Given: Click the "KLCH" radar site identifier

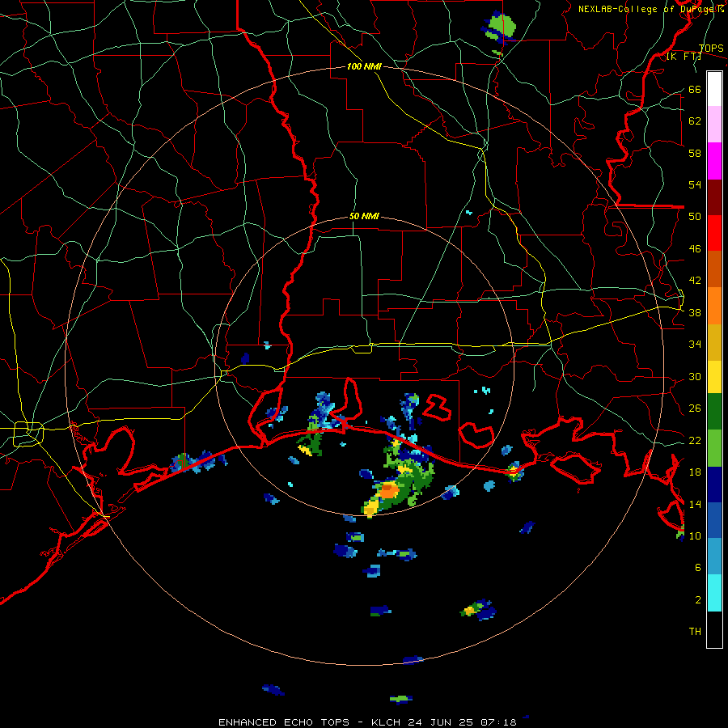Looking at the screenshot, I should [x=387, y=722].
